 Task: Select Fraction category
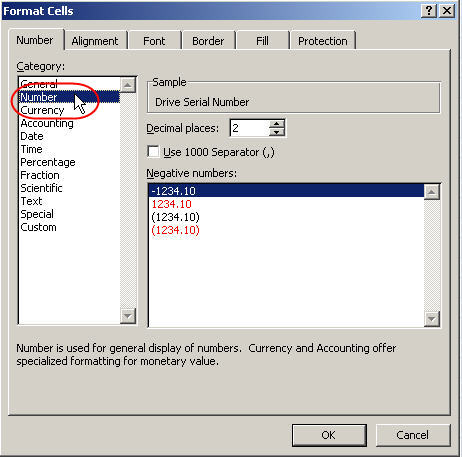coord(69,175)
